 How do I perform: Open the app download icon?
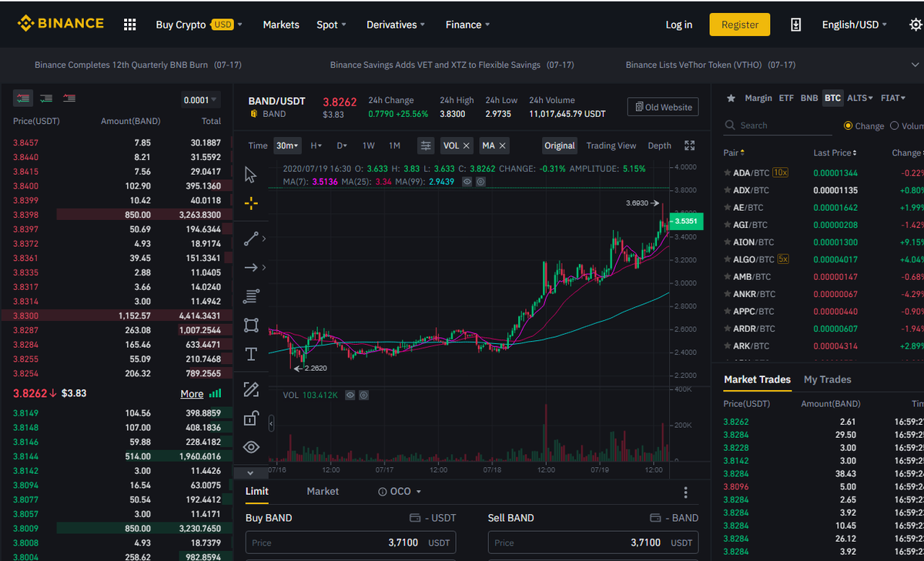tap(795, 25)
